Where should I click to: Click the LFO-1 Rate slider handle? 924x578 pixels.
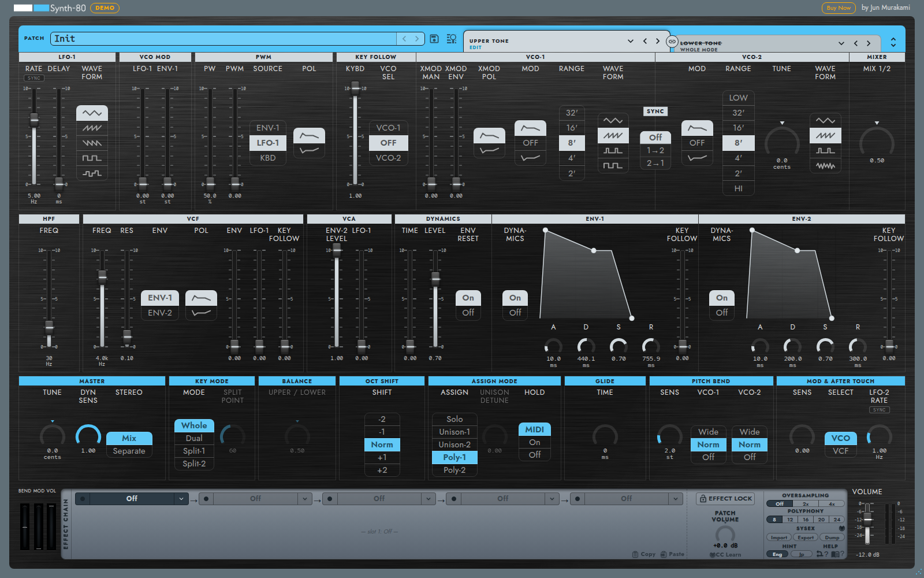34,120
